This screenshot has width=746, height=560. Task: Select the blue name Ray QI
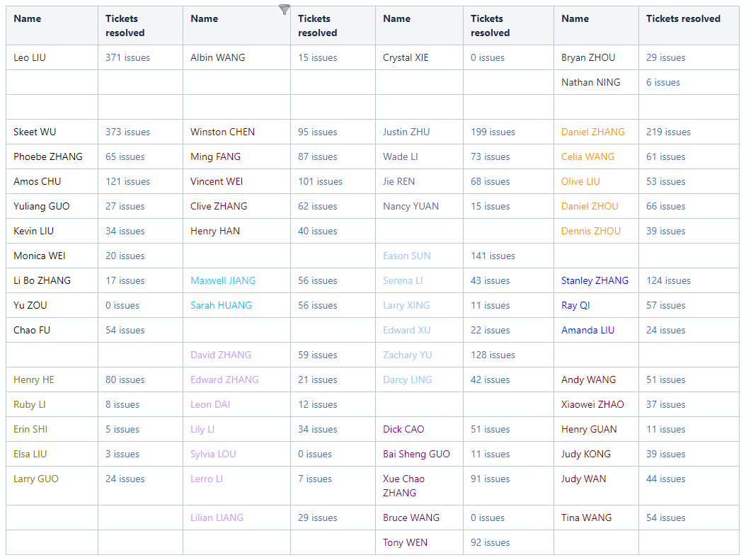[575, 305]
